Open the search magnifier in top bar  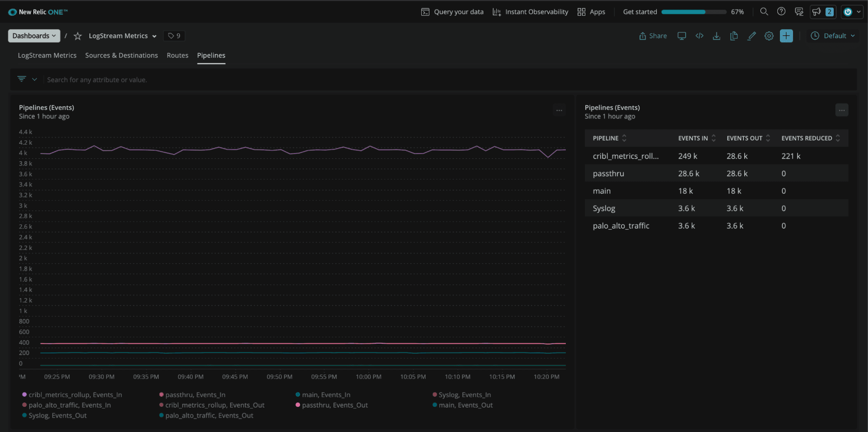pos(764,12)
